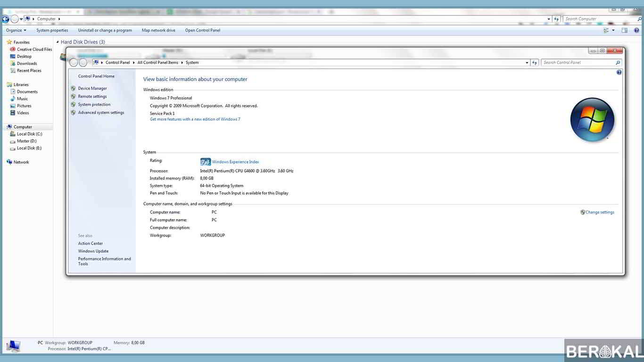Open Windows Update under See also
This screenshot has height=362, width=644.
pyautogui.click(x=93, y=251)
